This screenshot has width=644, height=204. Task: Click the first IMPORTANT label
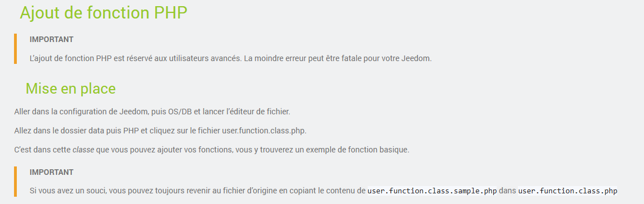(x=52, y=39)
